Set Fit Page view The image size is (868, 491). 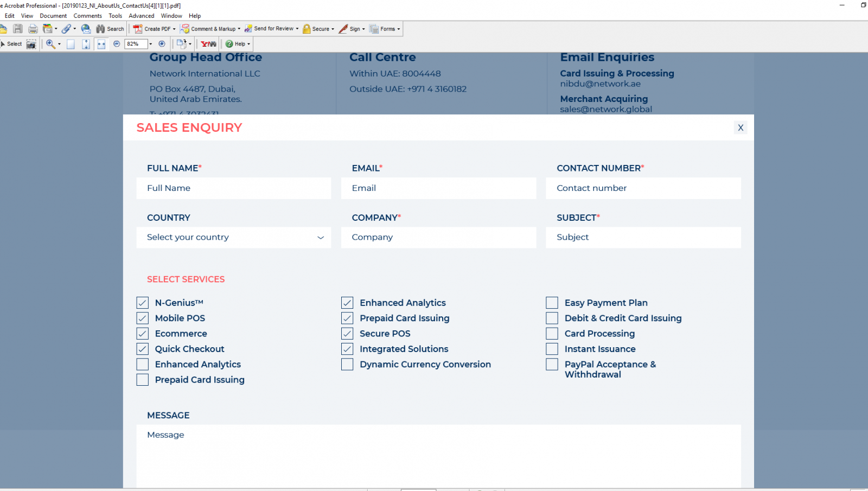tap(86, 44)
